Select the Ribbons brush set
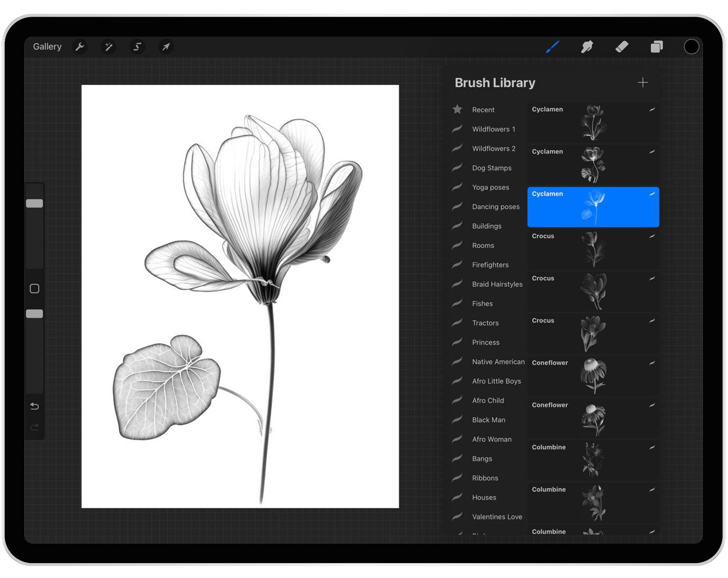 coord(488,478)
